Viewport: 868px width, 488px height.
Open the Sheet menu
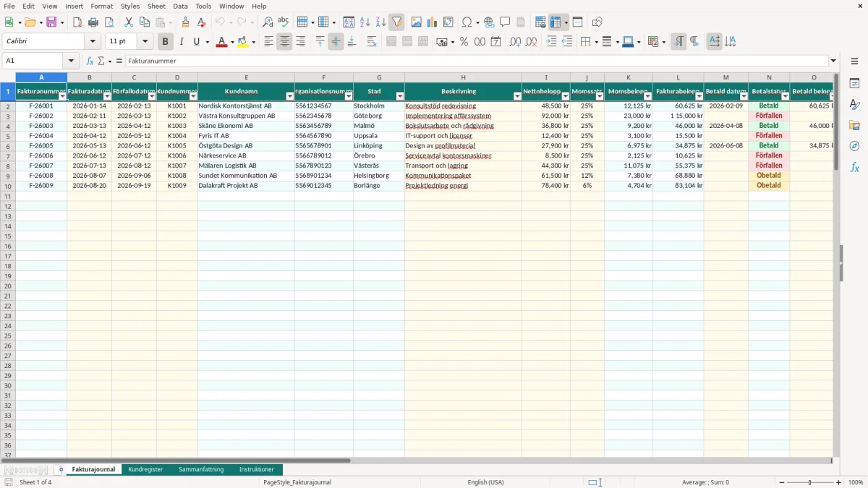[x=156, y=6]
